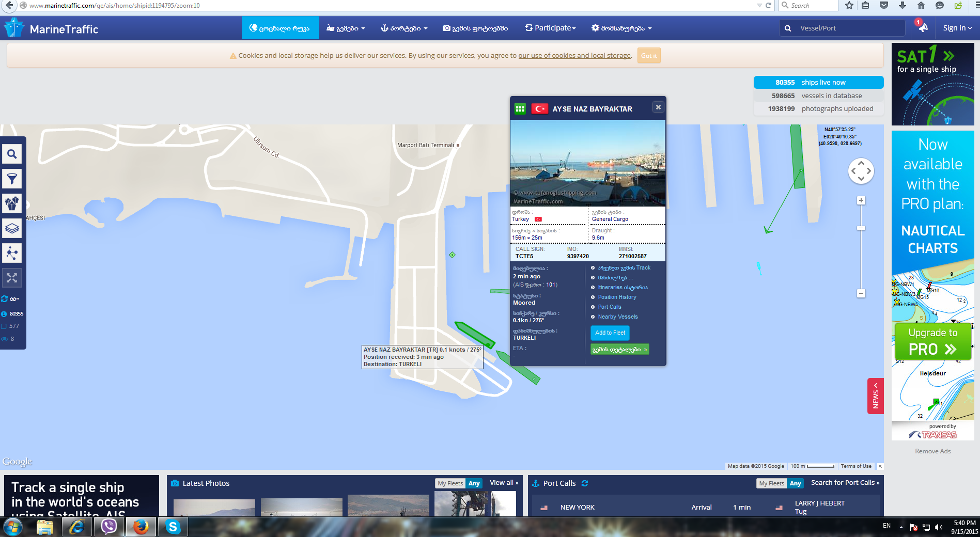
Task: Open the live map tab
Action: point(280,28)
